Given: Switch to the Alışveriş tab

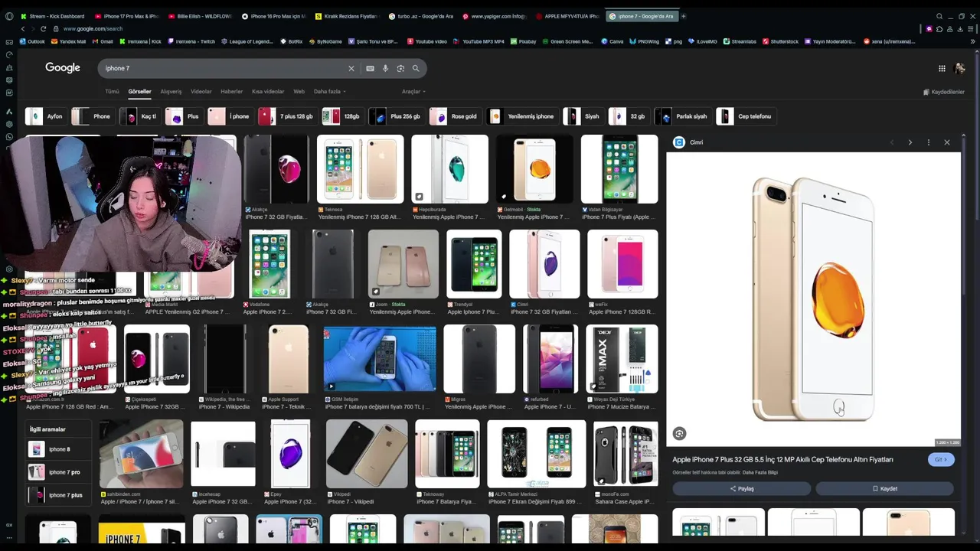Looking at the screenshot, I should (x=171, y=92).
